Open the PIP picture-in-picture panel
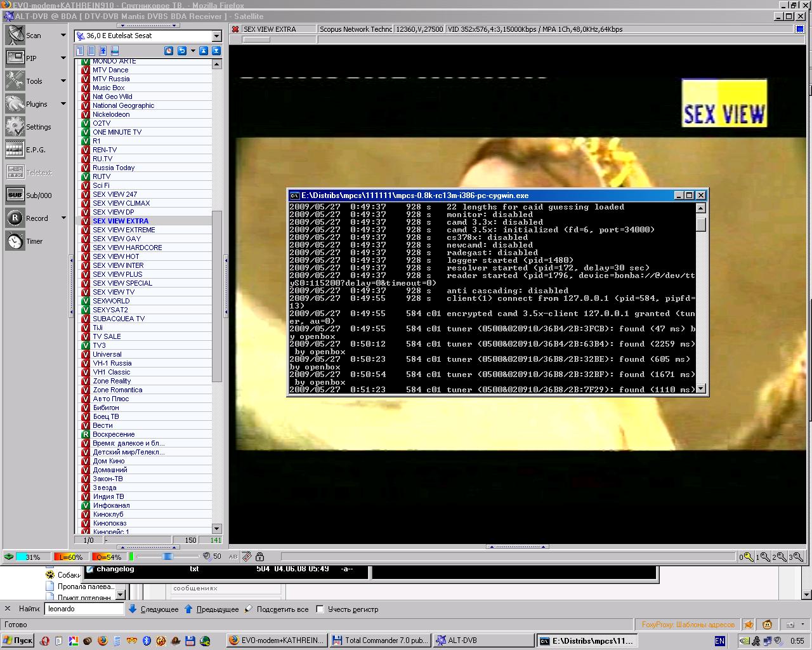The image size is (812, 650). 15,58
